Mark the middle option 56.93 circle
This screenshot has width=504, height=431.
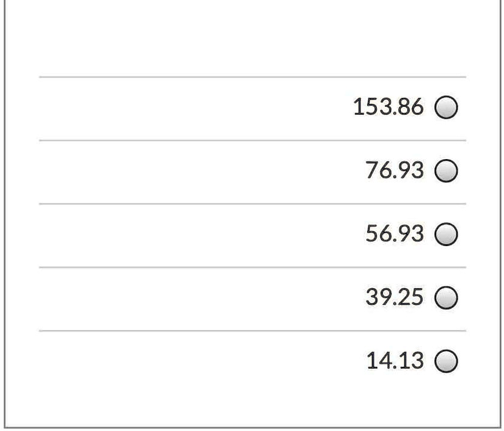[446, 234]
